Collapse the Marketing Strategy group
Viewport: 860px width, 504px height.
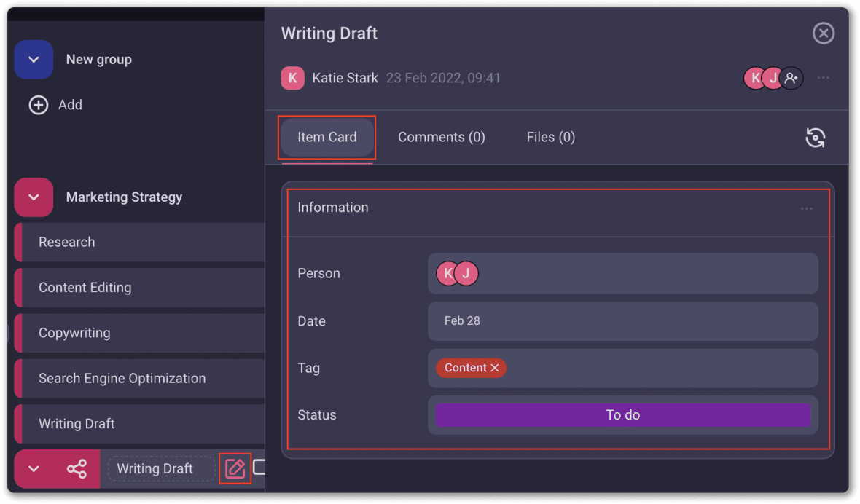click(x=34, y=197)
